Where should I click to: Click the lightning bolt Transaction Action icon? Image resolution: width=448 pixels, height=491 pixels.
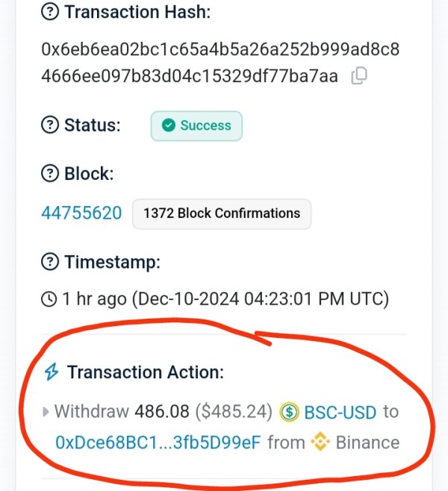52,372
